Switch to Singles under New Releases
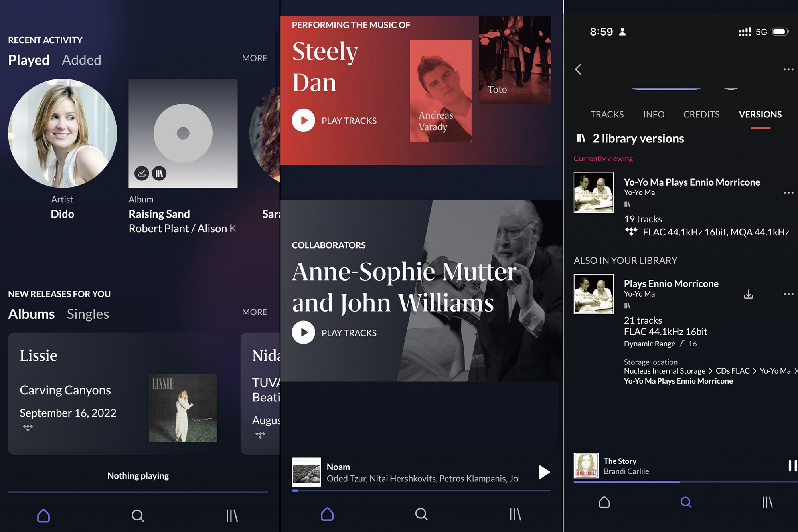The width and height of the screenshot is (798, 532). (x=88, y=314)
